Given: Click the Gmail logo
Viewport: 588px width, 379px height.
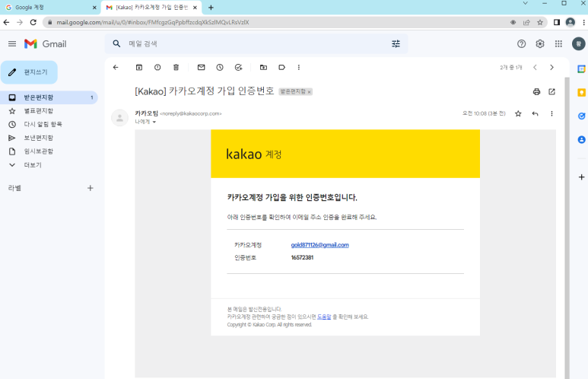Looking at the screenshot, I should (46, 44).
